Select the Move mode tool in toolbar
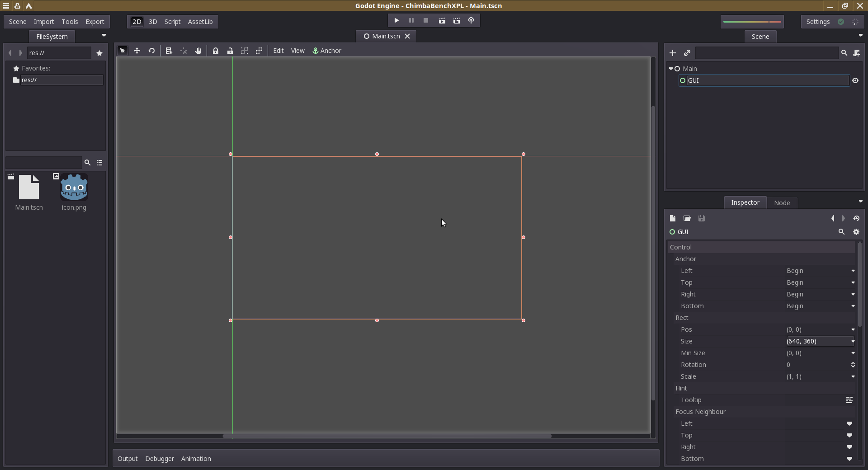This screenshot has height=470, width=868. pyautogui.click(x=137, y=51)
